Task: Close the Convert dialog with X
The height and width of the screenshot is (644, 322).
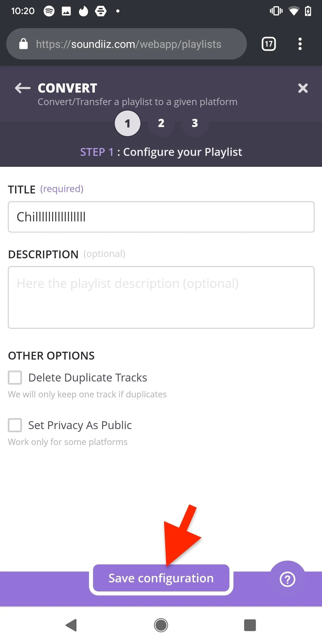Action: 303,88
